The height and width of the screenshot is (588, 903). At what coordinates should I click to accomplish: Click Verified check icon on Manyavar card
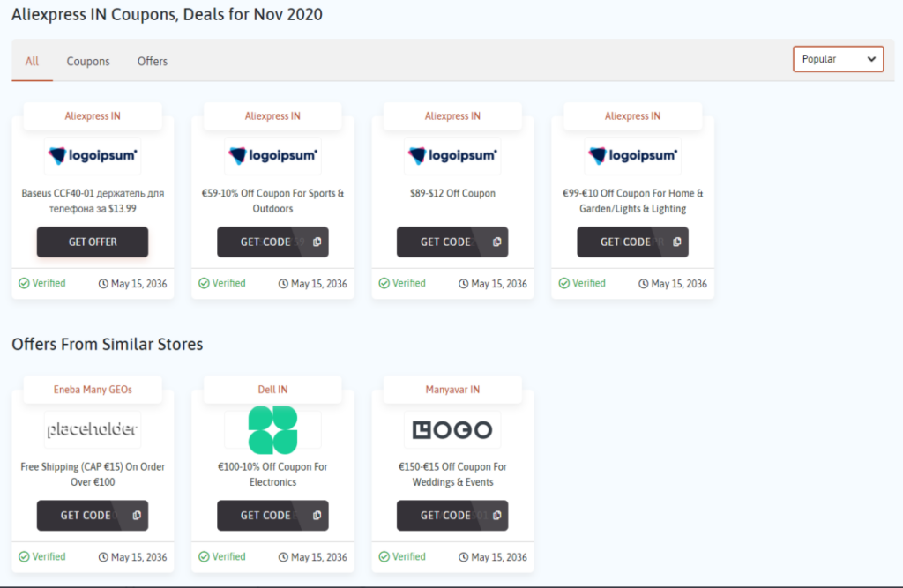(384, 557)
